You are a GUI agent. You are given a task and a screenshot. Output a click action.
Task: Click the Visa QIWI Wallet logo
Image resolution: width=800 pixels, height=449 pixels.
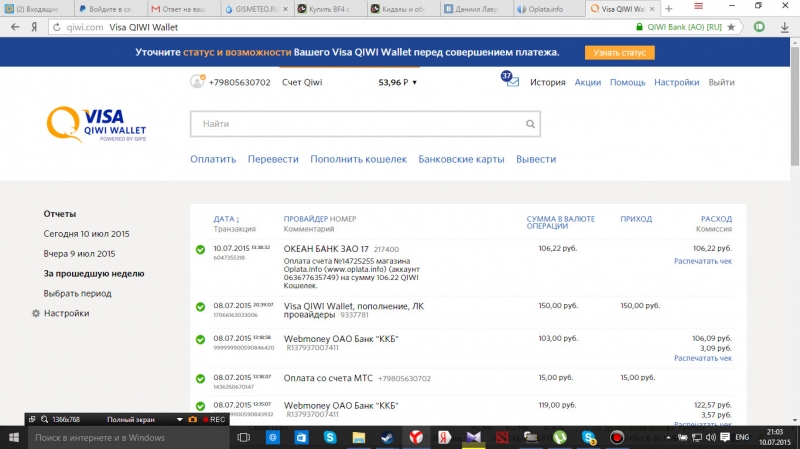pos(96,124)
